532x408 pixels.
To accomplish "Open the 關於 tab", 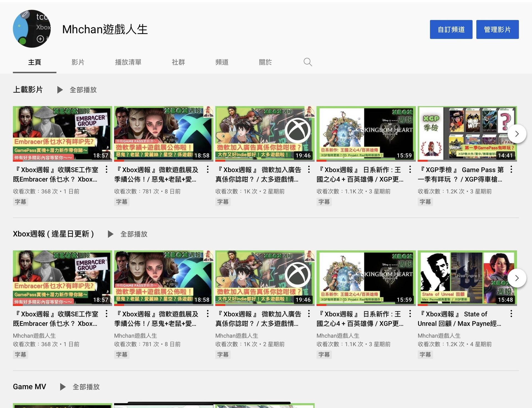I will [265, 62].
